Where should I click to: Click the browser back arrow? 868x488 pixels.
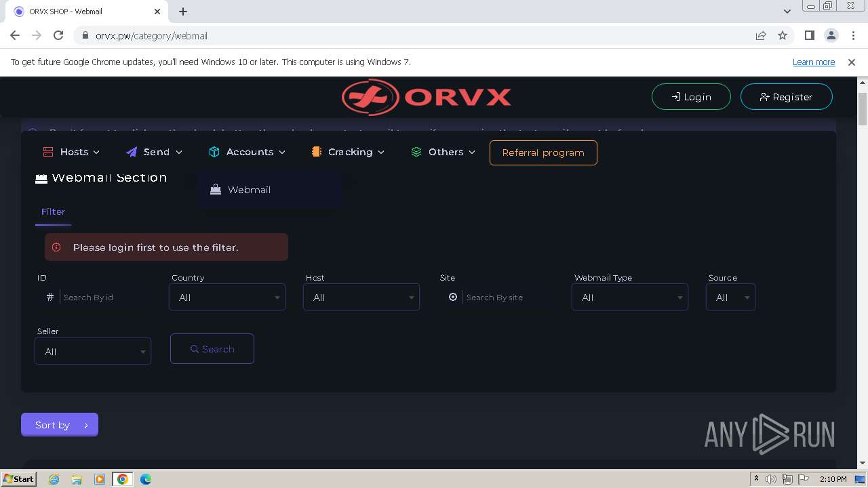coord(15,35)
